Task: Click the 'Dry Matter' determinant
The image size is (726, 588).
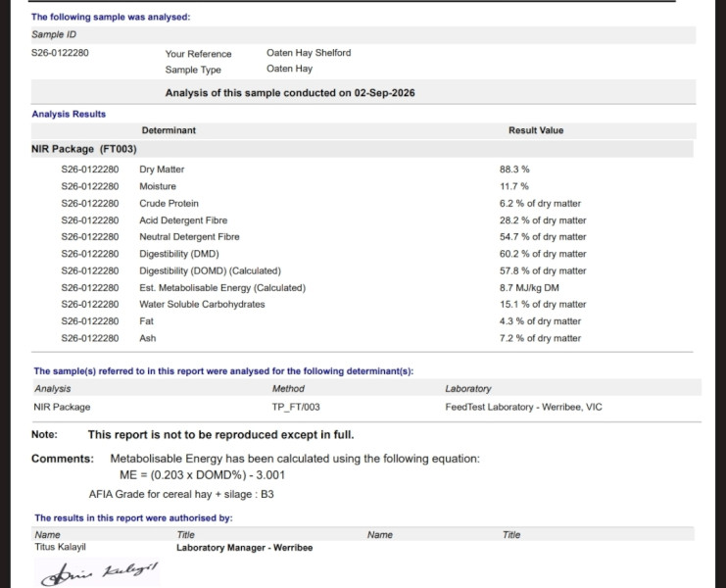Action: click(x=162, y=170)
